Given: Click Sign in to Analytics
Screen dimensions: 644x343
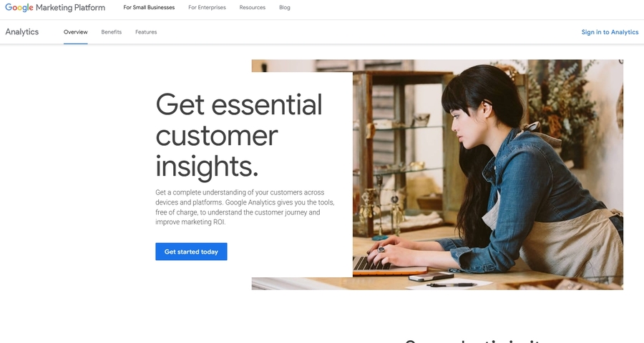Looking at the screenshot, I should coord(610,32).
